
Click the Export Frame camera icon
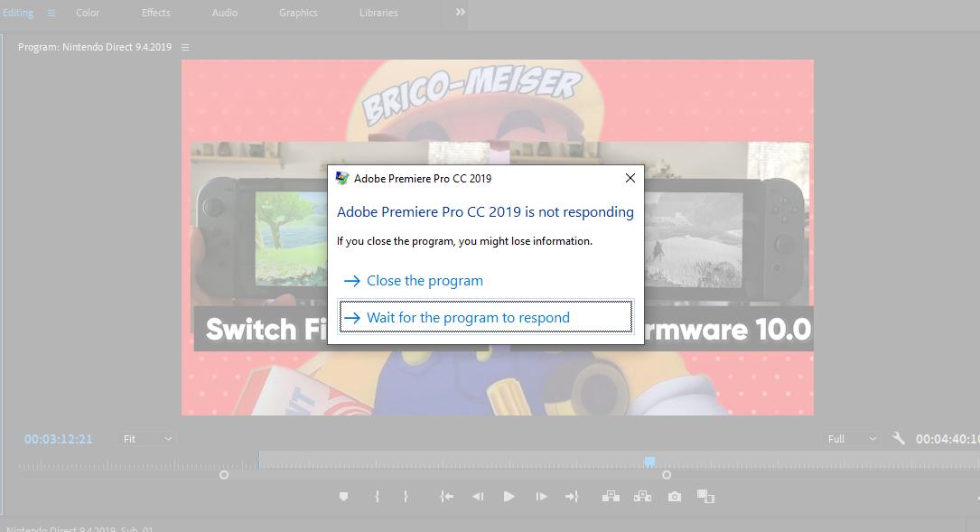[675, 497]
